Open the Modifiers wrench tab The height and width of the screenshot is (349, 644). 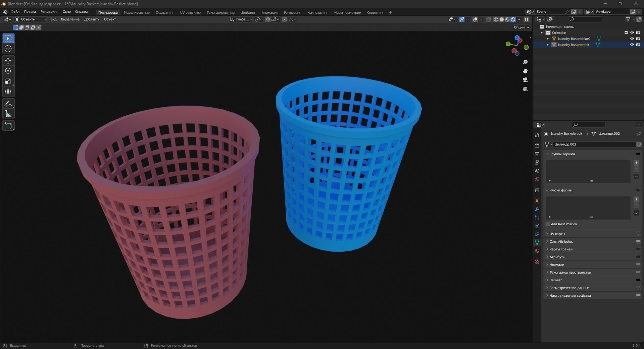(x=537, y=209)
